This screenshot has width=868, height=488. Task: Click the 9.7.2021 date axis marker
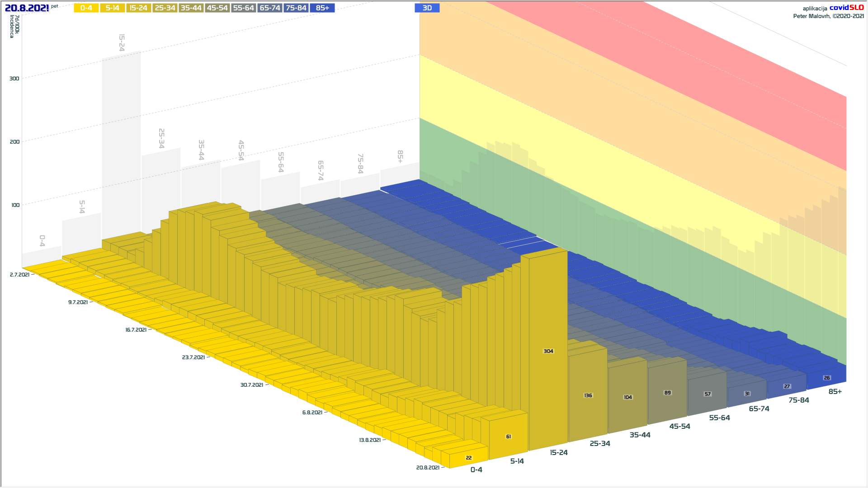(x=78, y=302)
